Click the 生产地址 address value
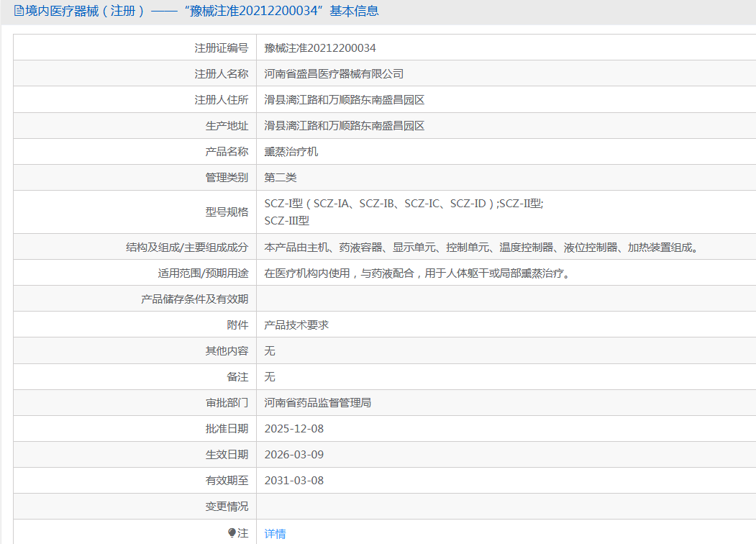The image size is (756, 544). (345, 126)
